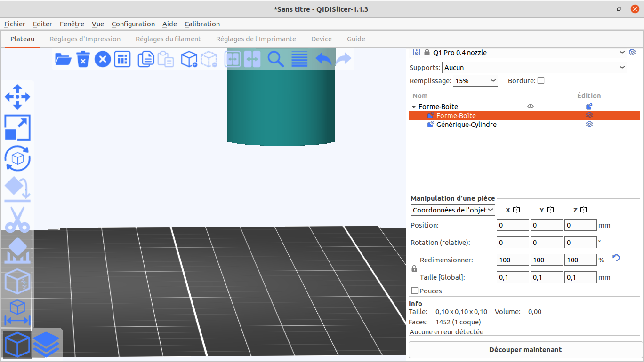Check the Pouces checkbox
Screen dimensions: 644x362
coord(415,291)
